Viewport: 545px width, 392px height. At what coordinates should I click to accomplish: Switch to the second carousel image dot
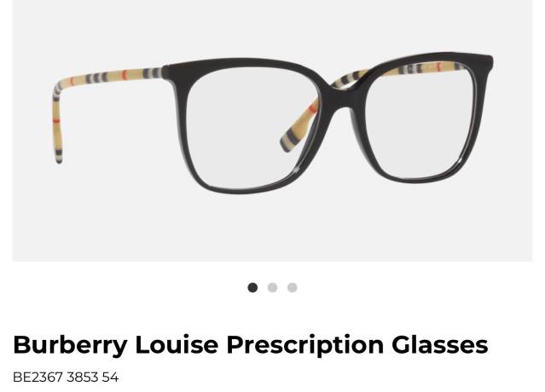273,287
